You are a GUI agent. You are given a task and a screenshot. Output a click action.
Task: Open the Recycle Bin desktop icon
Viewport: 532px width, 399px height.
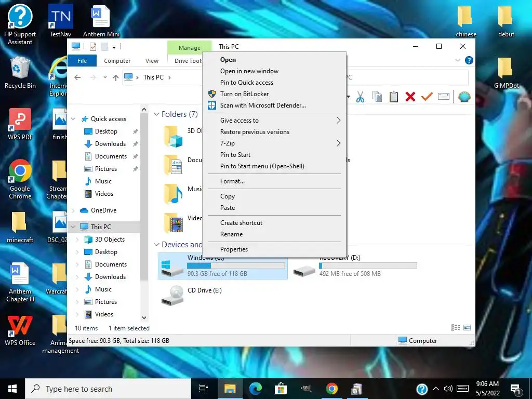[x=20, y=73]
